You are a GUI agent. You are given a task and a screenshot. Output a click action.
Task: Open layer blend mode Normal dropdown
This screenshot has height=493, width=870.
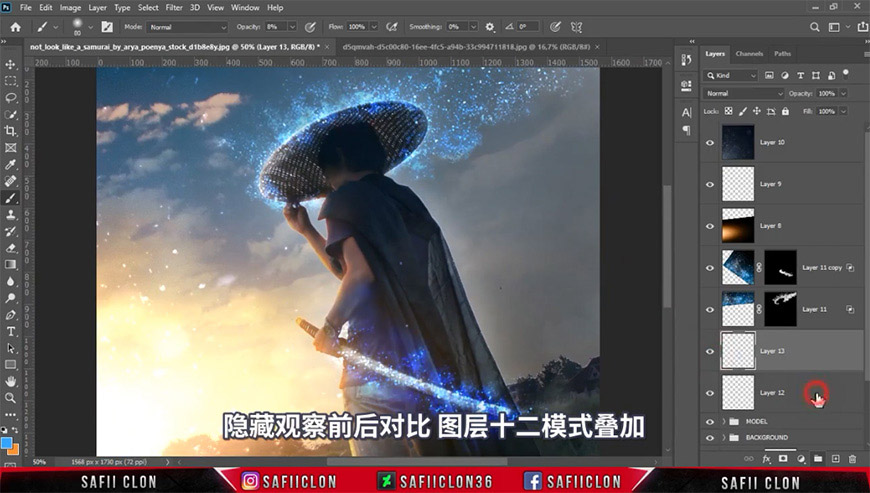743,93
